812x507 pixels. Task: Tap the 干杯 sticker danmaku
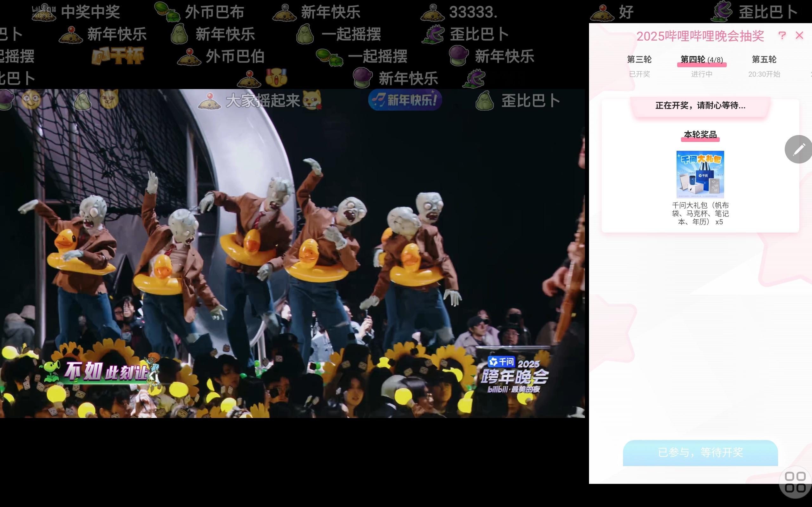click(x=118, y=56)
